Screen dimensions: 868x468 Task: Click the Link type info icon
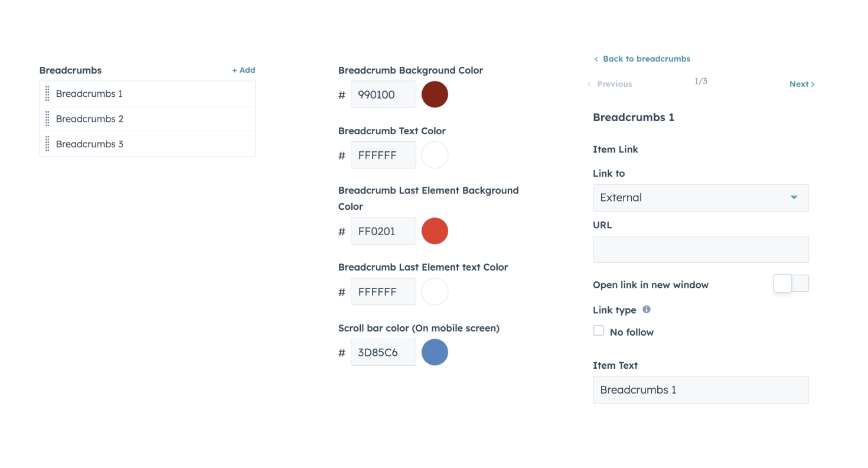tap(647, 310)
